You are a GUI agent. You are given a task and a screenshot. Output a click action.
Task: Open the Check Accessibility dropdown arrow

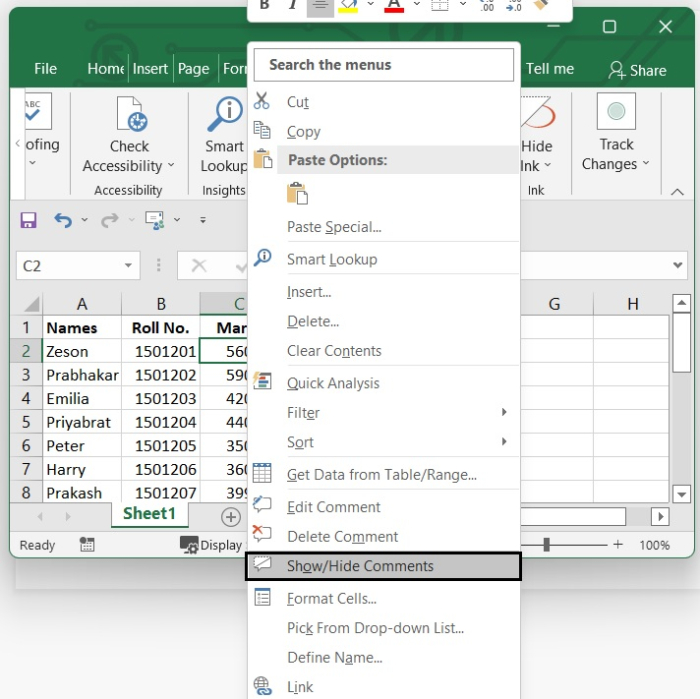pyautogui.click(x=171, y=165)
